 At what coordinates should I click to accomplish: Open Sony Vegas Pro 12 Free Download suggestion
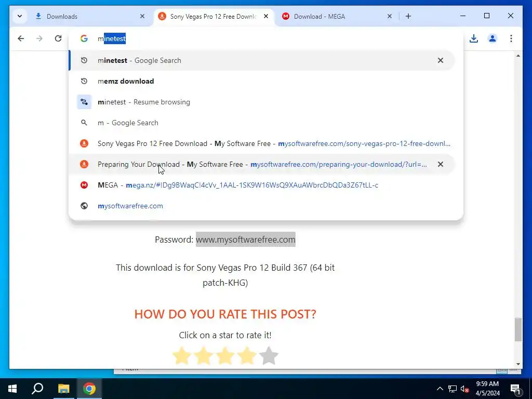pos(261,143)
